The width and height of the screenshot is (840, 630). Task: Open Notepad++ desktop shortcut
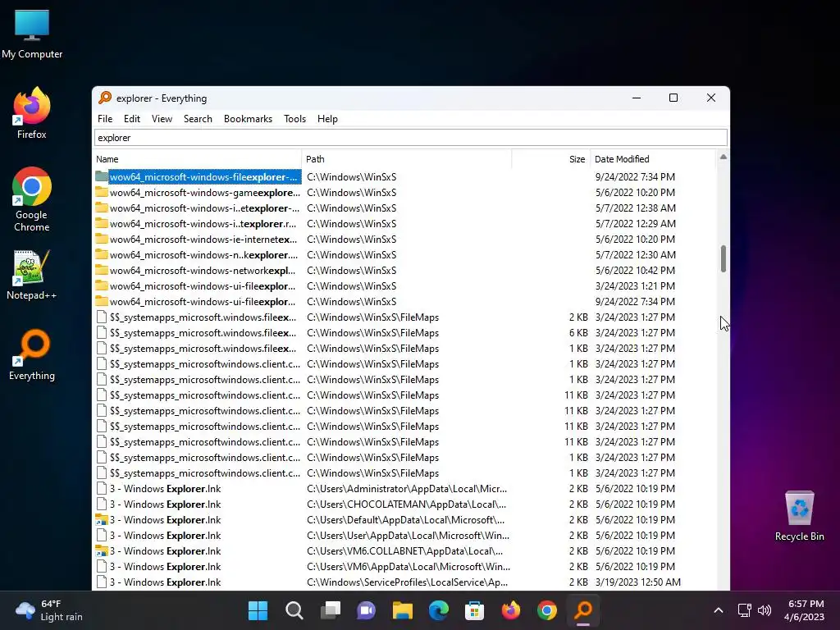(32, 275)
